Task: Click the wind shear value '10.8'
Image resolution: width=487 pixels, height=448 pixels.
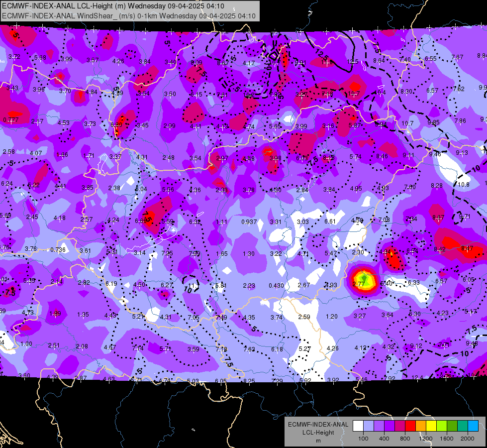Action: click(x=464, y=184)
